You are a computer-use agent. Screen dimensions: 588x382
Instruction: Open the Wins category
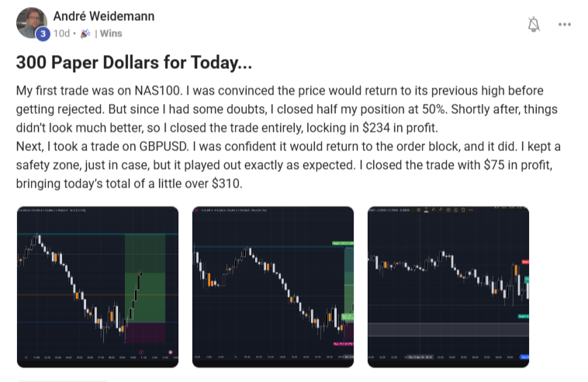point(111,33)
